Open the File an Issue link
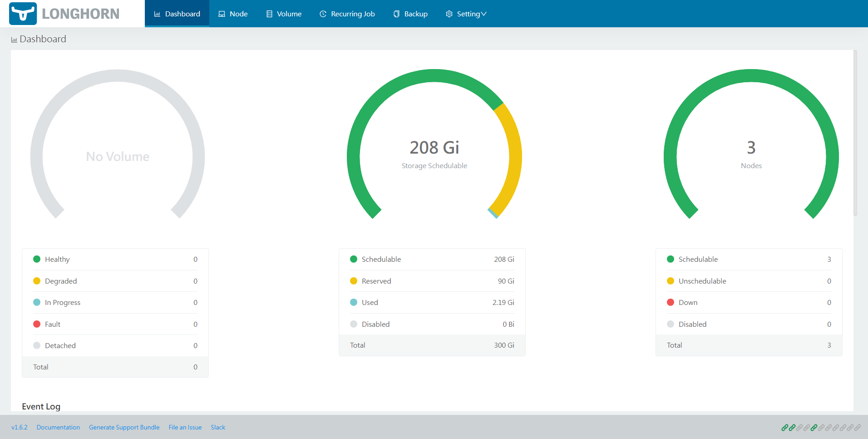868x439 pixels. click(185, 428)
